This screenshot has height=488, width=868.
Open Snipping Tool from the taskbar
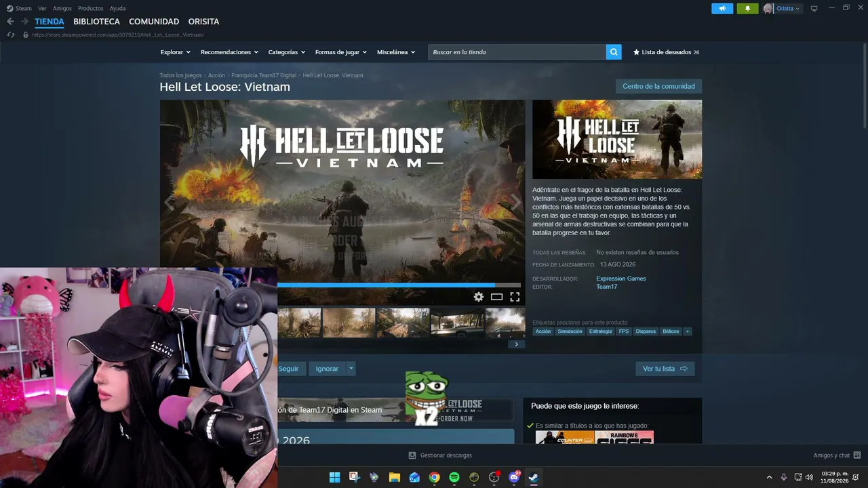coord(354,477)
